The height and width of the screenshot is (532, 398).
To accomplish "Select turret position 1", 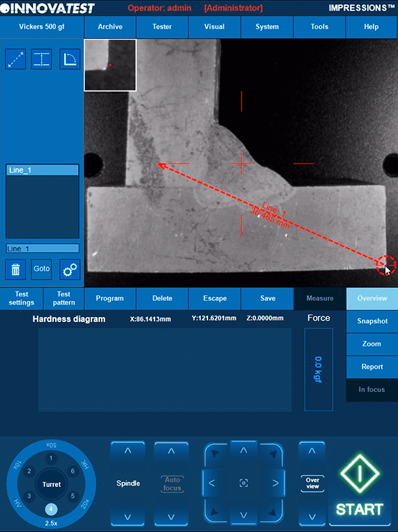I will click(x=51, y=459).
